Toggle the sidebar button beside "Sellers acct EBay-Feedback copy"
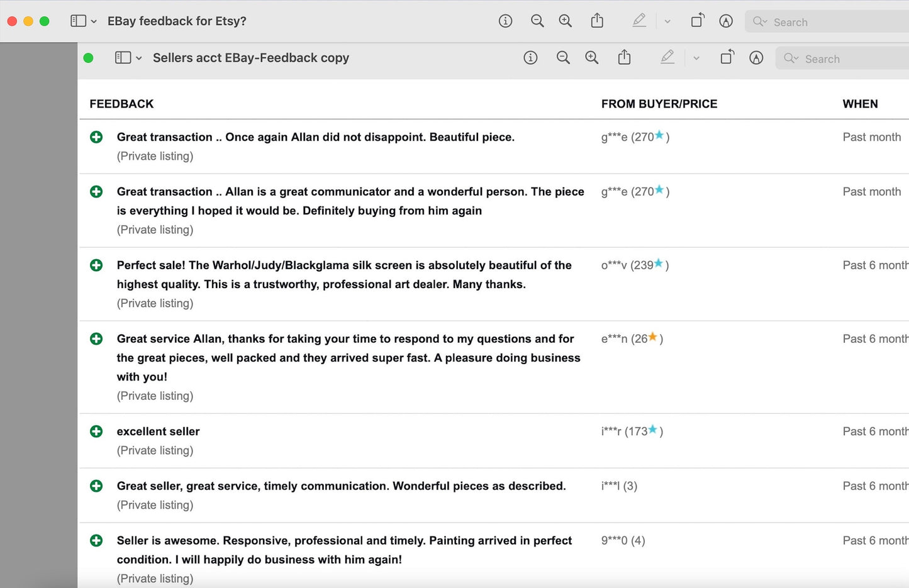This screenshot has width=909, height=588. tap(123, 58)
